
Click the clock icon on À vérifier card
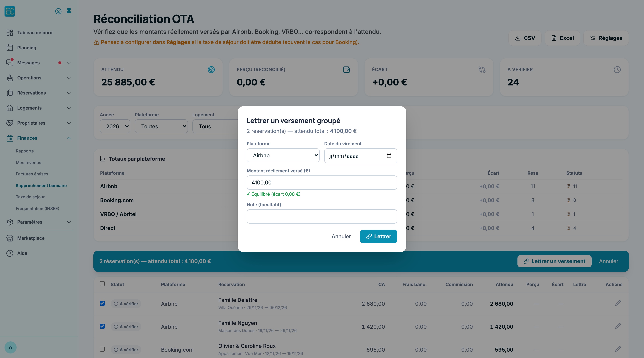pyautogui.click(x=617, y=70)
